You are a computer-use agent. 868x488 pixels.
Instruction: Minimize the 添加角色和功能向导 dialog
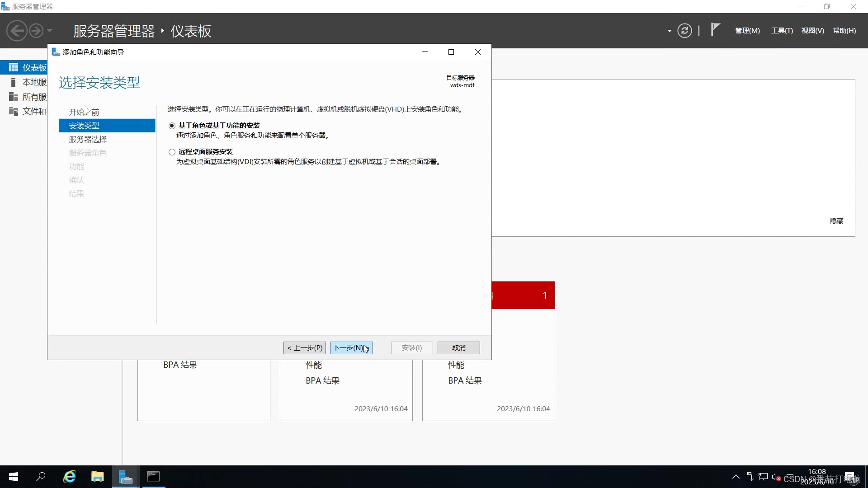point(425,52)
